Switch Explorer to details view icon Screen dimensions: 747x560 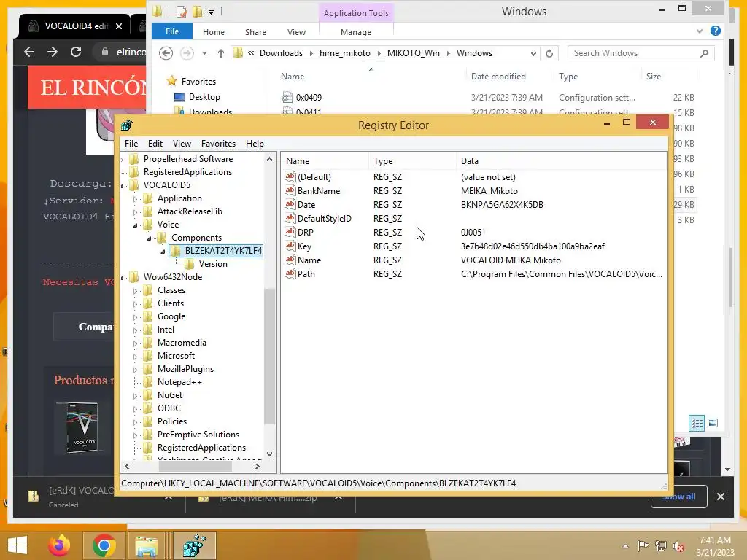click(x=697, y=423)
